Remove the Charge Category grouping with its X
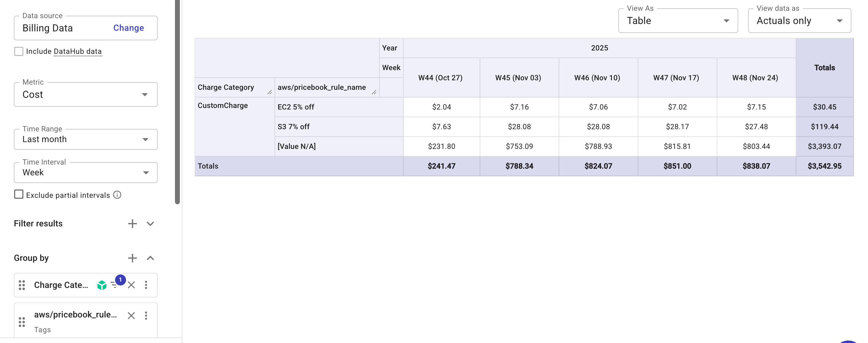 point(131,285)
